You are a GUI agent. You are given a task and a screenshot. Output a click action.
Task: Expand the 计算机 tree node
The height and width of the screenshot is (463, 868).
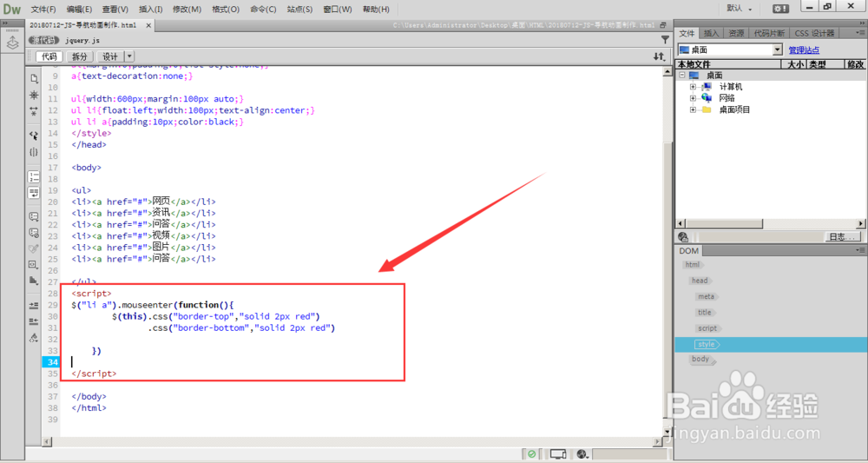pos(693,87)
